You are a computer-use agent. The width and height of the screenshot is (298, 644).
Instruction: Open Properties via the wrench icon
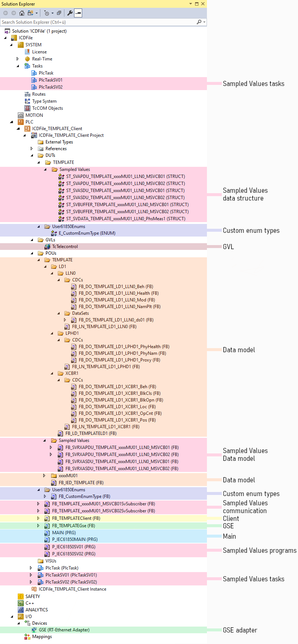pyautogui.click(x=70, y=13)
